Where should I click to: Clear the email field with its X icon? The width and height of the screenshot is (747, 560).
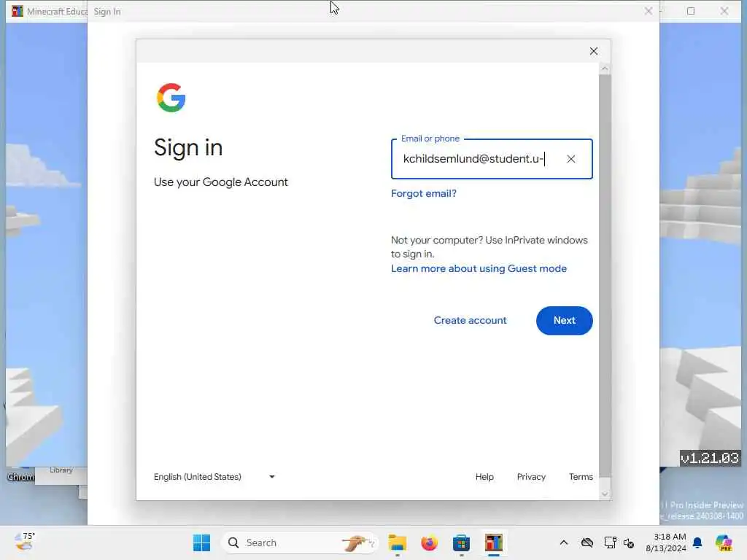[x=570, y=159]
